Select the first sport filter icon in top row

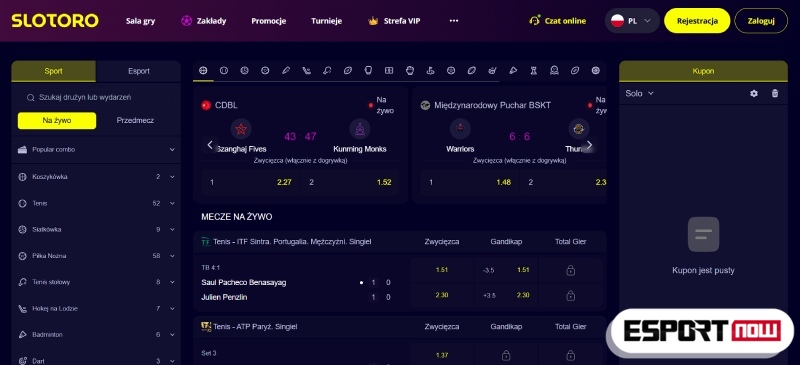(203, 70)
